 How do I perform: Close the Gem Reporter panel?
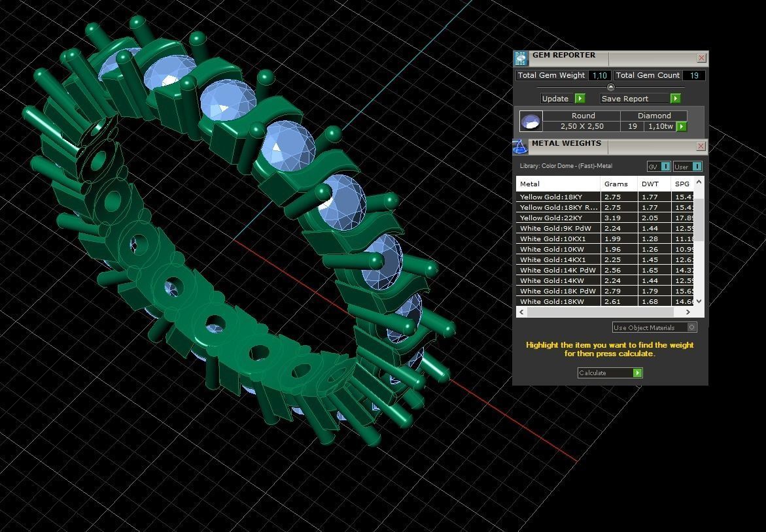[x=701, y=58]
